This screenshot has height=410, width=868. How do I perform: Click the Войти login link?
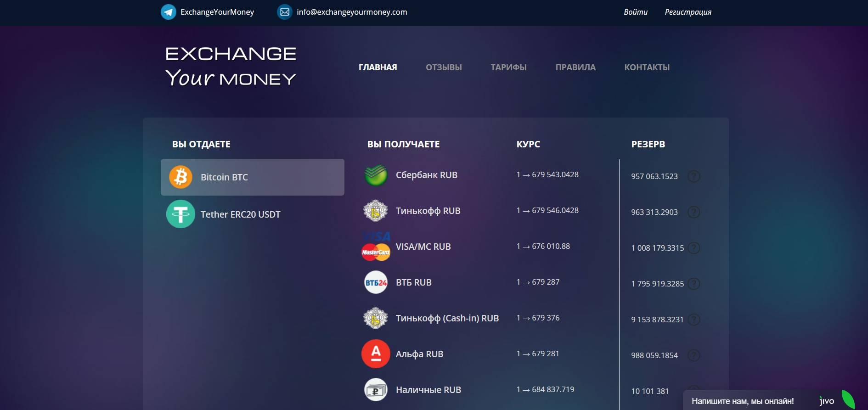636,12
